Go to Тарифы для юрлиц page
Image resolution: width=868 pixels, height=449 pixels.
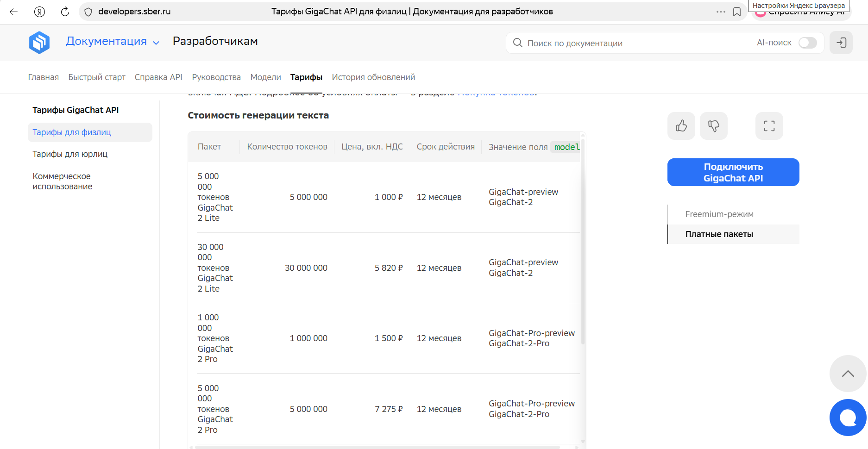coord(70,154)
